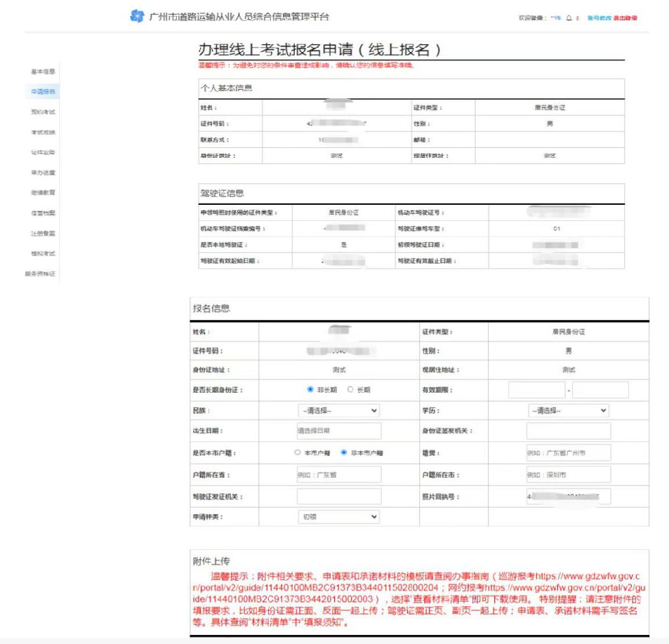
Task: Click 居民身份证 value in 个人基本信息 table
Action: pyautogui.click(x=550, y=108)
